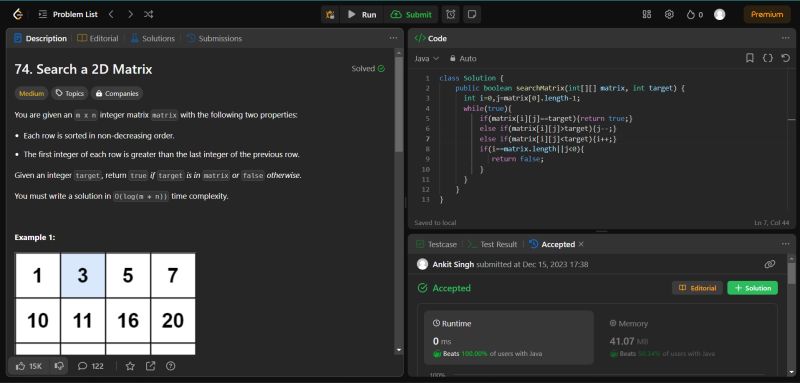Open the Description panel ellipsis menu
Image resolution: width=800 pixels, height=383 pixels.
point(393,38)
